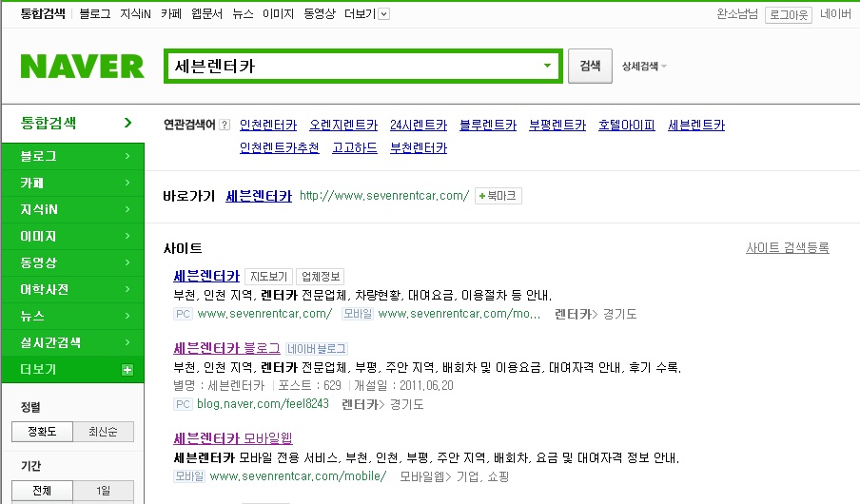Open 블로그 in the left sidebar

[x=73, y=156]
